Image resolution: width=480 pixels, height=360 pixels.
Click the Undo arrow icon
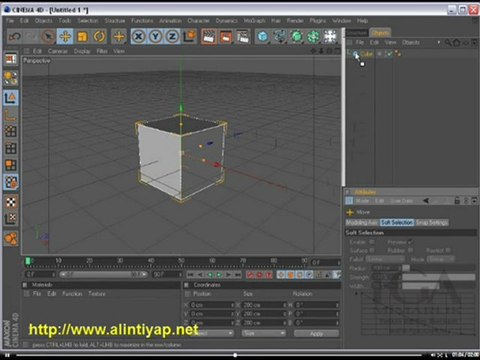tap(15, 36)
